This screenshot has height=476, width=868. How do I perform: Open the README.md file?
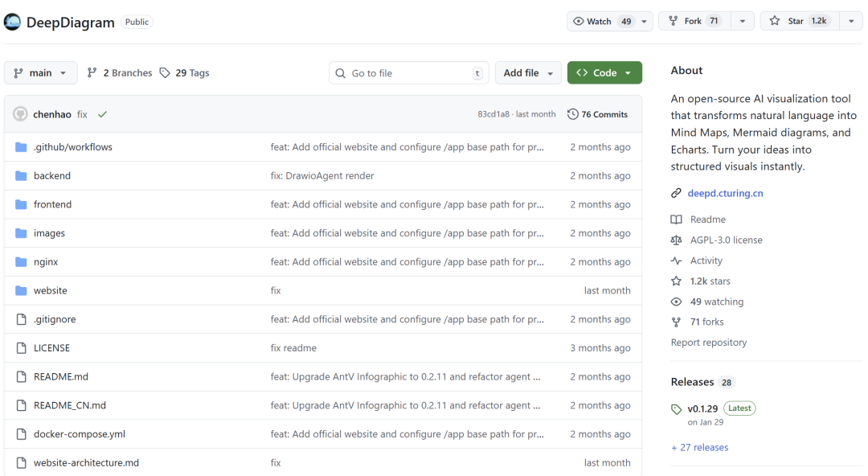click(61, 377)
